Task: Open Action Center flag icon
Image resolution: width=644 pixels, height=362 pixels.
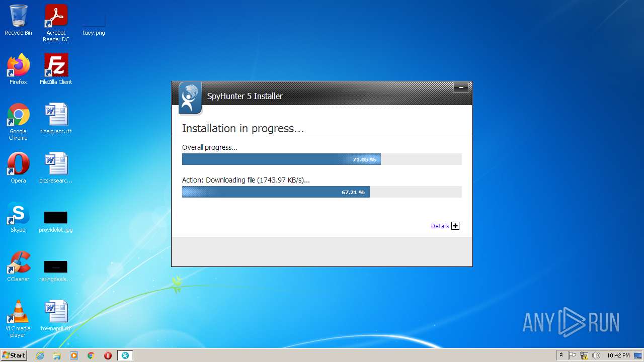Action: (x=572, y=355)
